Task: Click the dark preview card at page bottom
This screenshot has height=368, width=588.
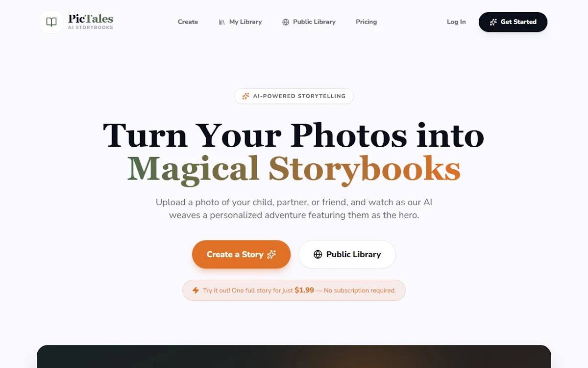Action: (x=294, y=357)
